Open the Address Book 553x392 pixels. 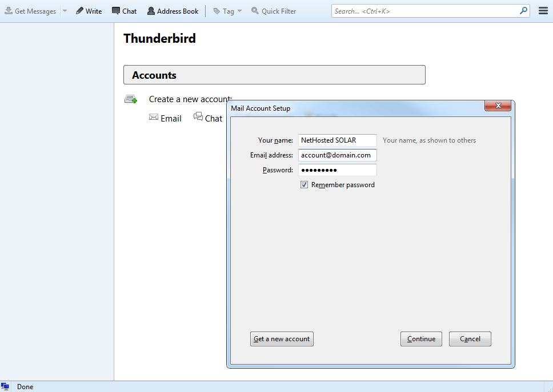click(173, 11)
